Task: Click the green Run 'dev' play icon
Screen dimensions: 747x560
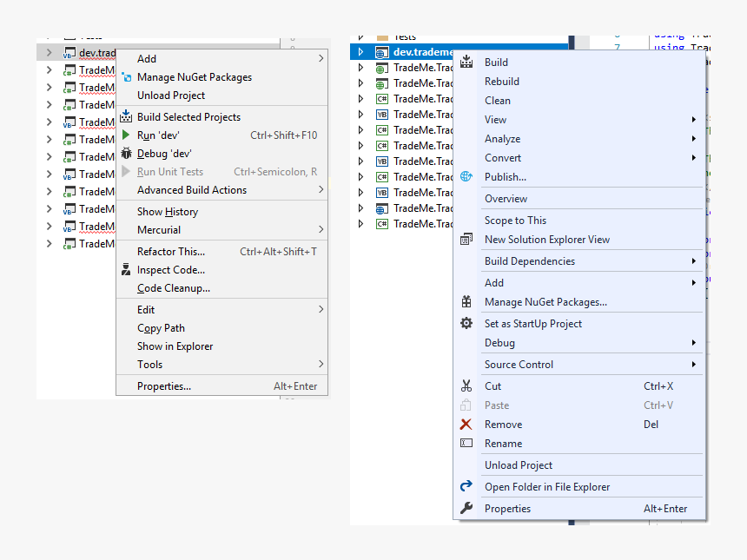Action: coord(126,135)
